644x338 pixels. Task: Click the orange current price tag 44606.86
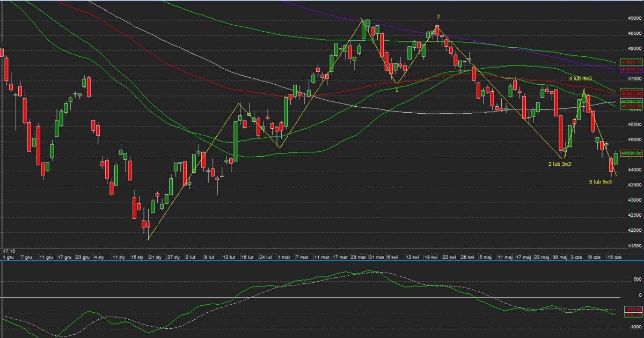tap(631, 153)
